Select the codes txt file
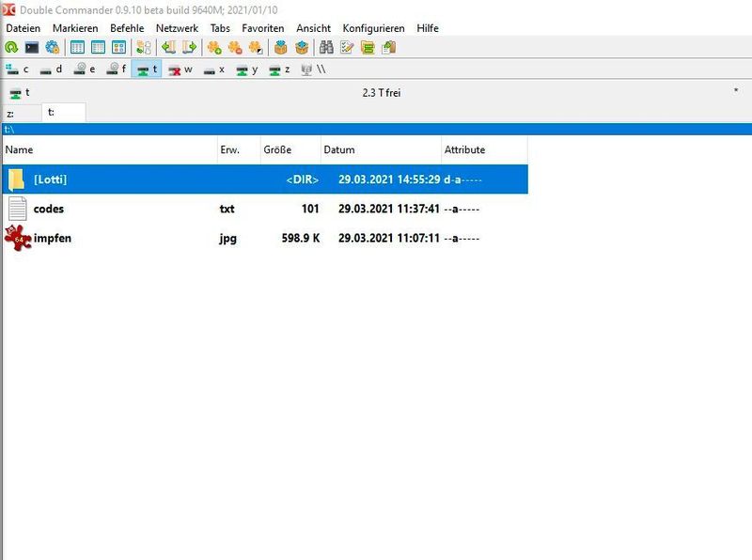752x560 pixels. (265, 209)
